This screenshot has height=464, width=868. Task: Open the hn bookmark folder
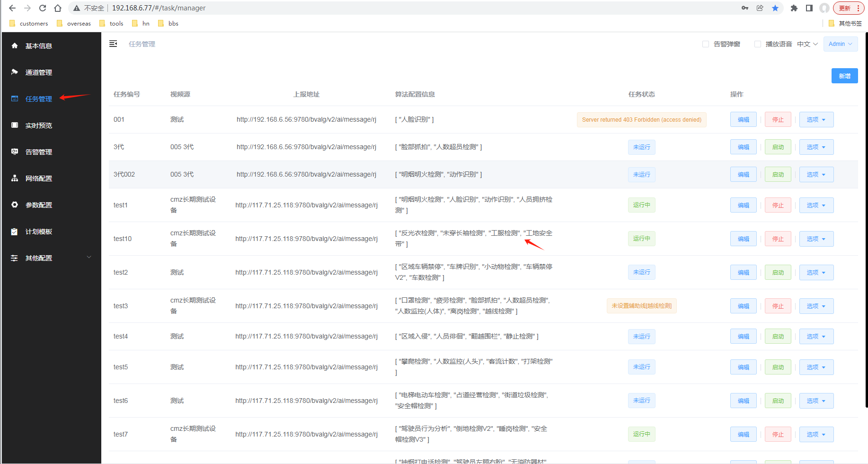[x=141, y=23]
